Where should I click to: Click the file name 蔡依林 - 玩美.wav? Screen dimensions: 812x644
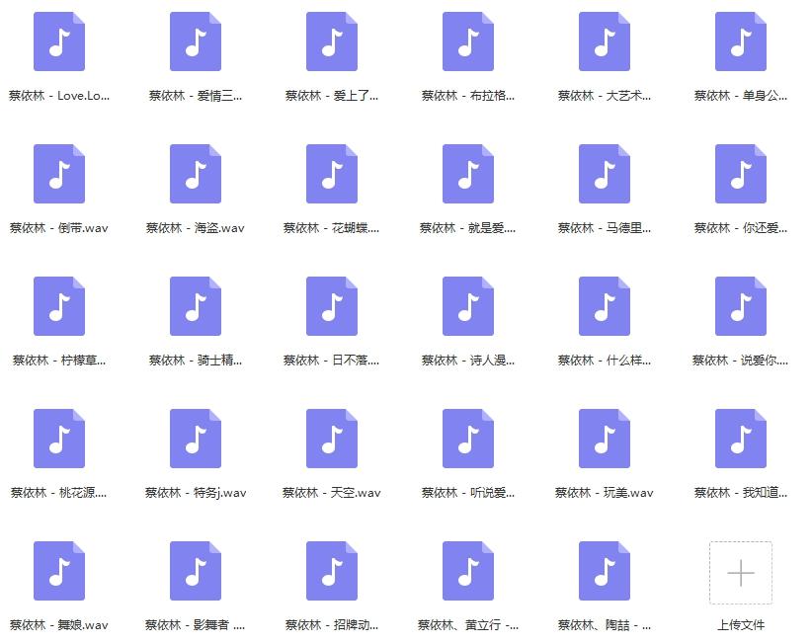pos(605,493)
